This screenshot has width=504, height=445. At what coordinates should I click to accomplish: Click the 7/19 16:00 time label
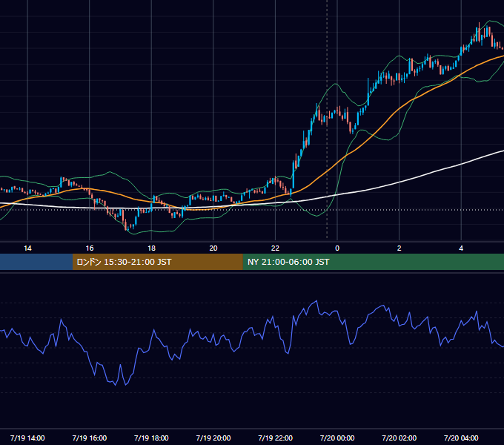90,438
